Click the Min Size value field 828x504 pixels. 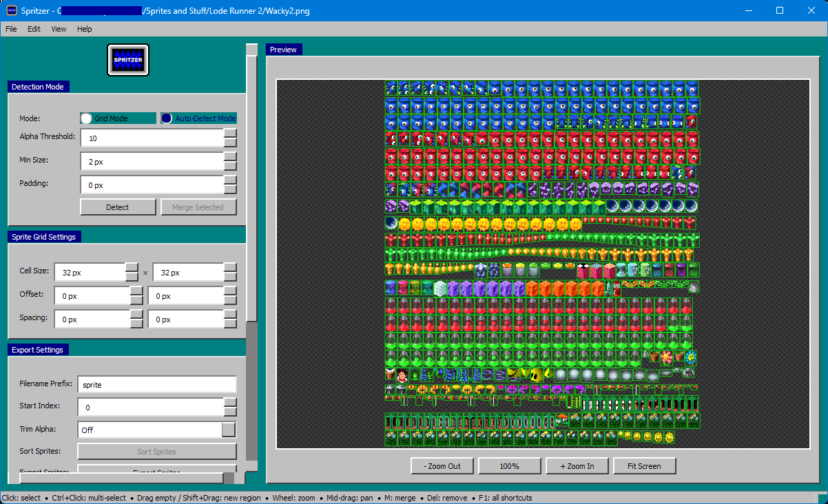click(x=152, y=162)
